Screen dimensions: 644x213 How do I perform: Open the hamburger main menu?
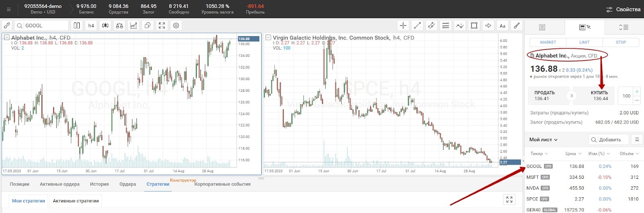[x=8, y=9]
